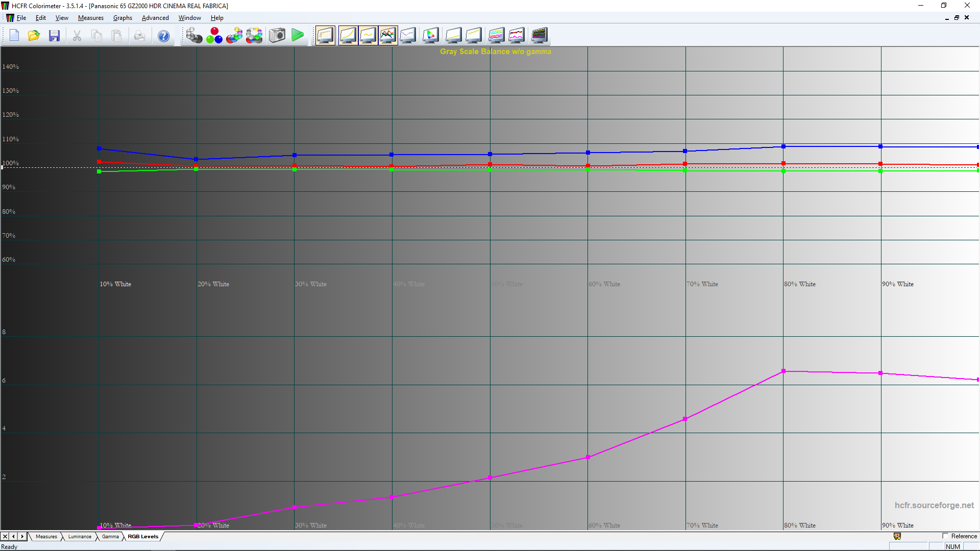Click the hcfr.sourceforge.net watermark text

[x=934, y=505]
